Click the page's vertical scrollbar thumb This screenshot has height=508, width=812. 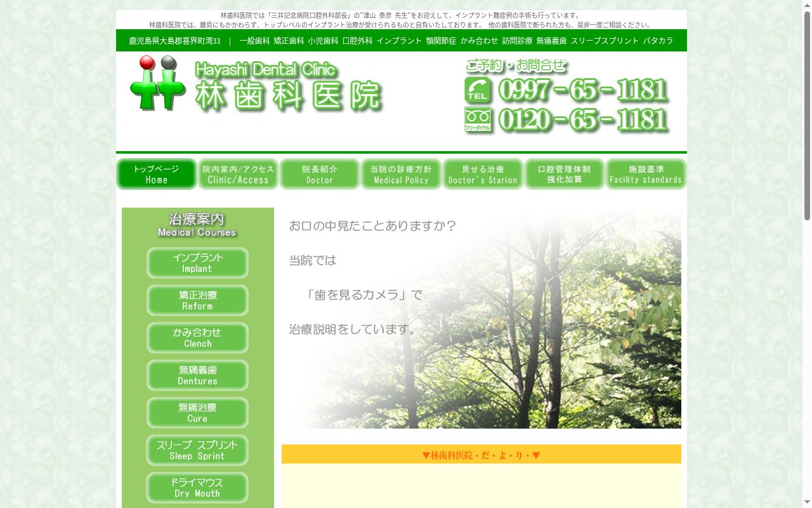(x=807, y=116)
